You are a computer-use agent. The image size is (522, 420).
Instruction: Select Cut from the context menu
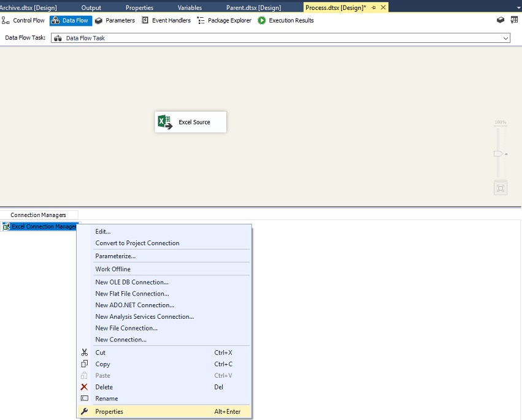(164, 353)
